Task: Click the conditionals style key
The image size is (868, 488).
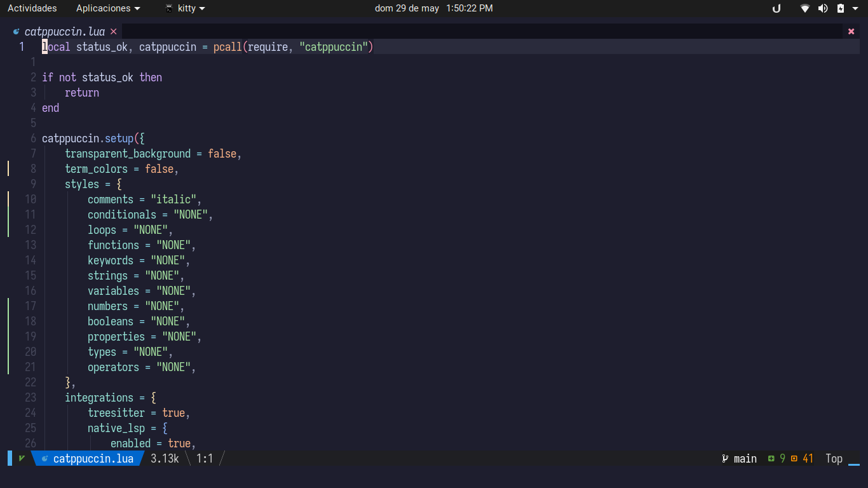Action: 122,215
